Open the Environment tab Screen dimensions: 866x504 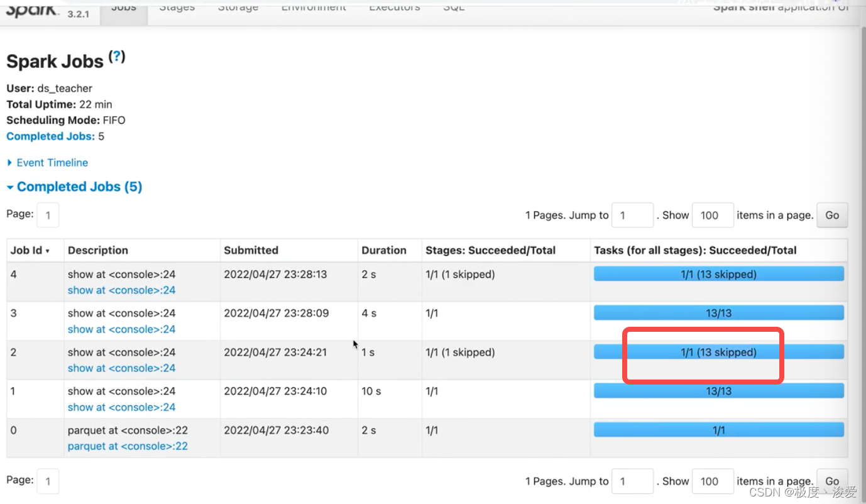tap(314, 8)
